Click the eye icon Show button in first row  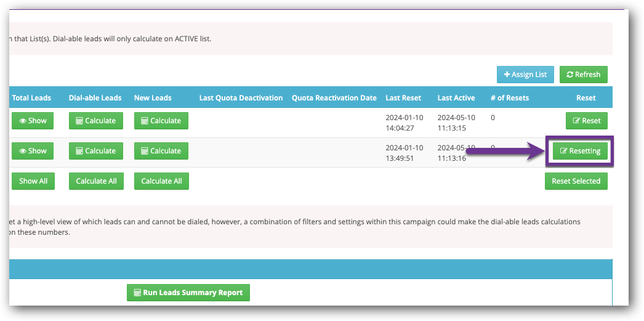coord(33,121)
